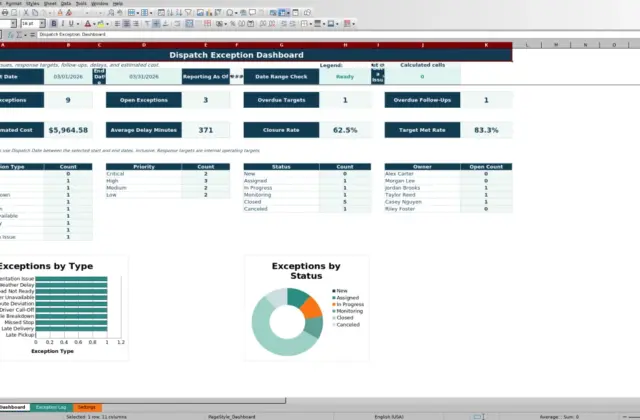This screenshot has width=640, height=420.
Task: Click the Print icon in toolbar
Action: [x=5, y=13]
